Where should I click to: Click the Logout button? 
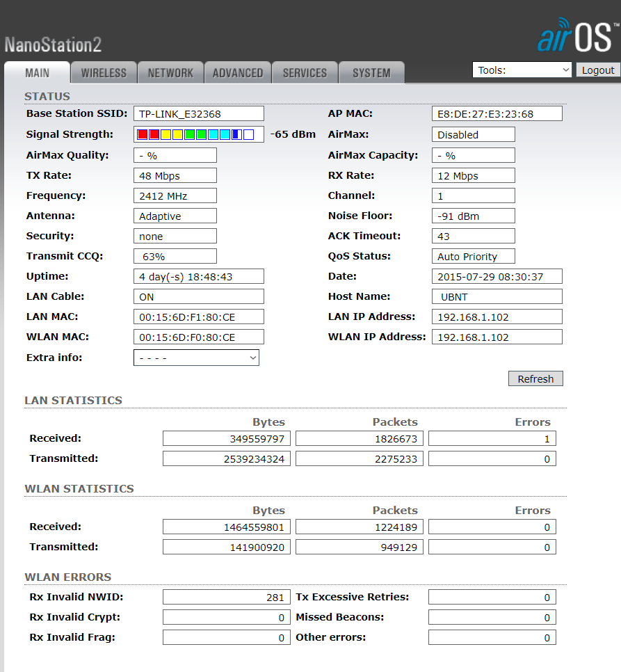coord(598,70)
